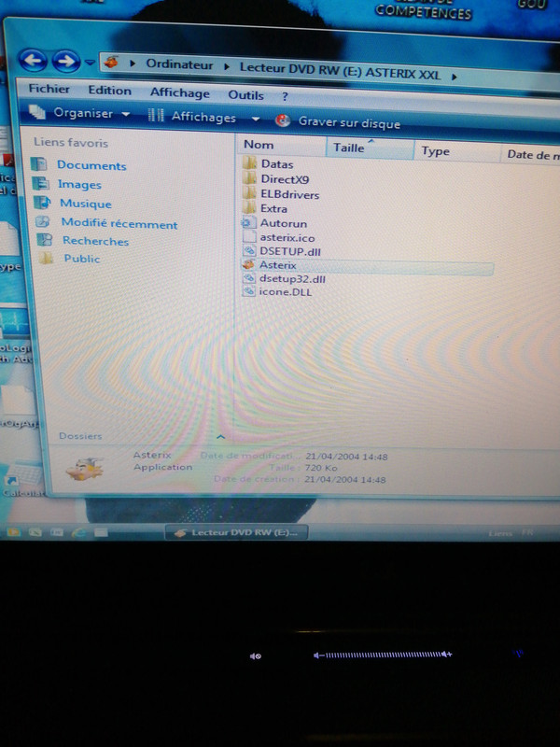560x747 pixels.
Task: Open the Images favorite link
Action: 79,184
